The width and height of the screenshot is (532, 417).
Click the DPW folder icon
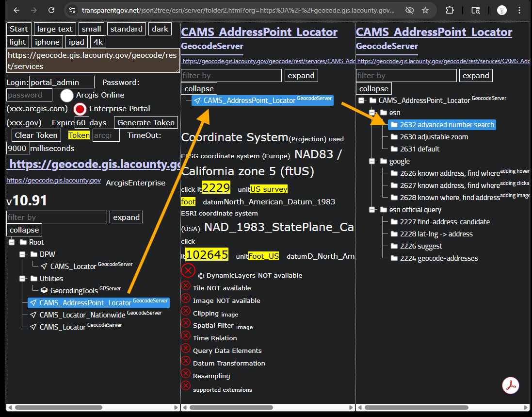(34, 254)
